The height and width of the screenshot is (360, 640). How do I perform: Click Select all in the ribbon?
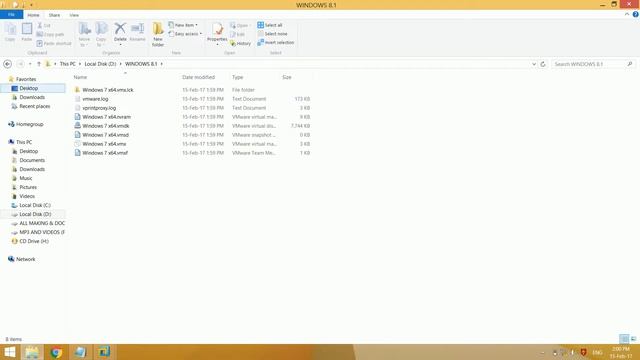pyautogui.click(x=270, y=25)
